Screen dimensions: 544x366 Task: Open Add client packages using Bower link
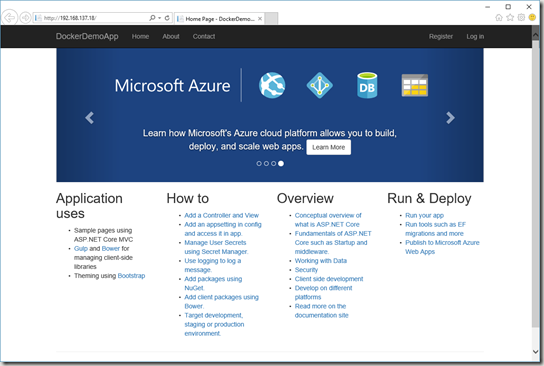[221, 301]
